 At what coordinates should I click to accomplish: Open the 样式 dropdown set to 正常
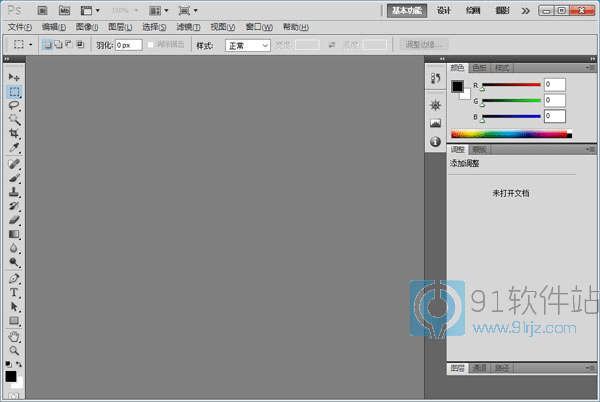(248, 45)
